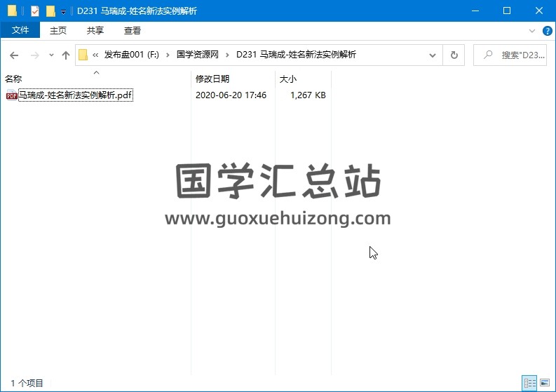Switch to large icons view layout
This screenshot has width=556, height=392.
[545, 383]
